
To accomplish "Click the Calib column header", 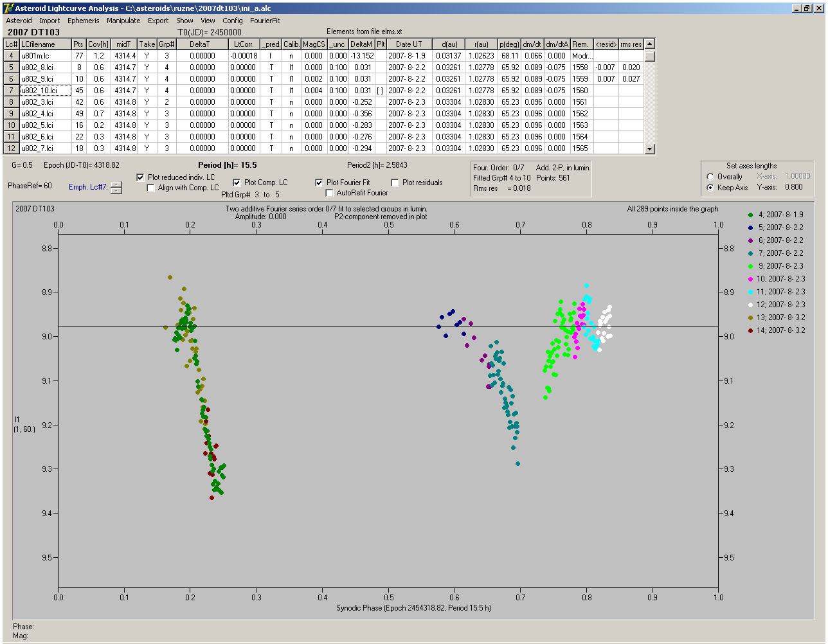I will pos(291,44).
